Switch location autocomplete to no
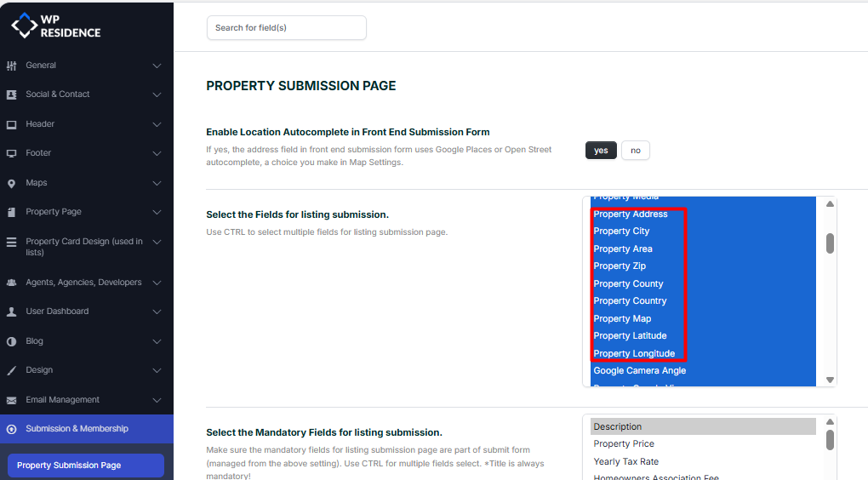Image resolution: width=868 pixels, height=480 pixels. tap(635, 151)
